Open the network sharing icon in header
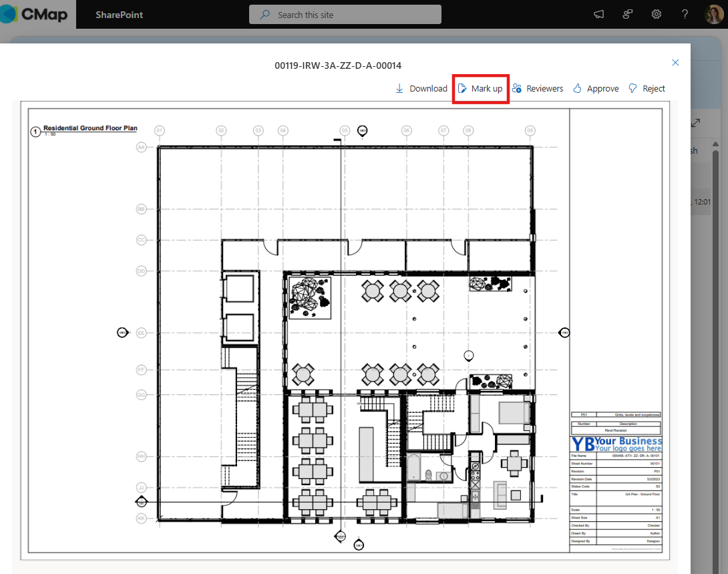The width and height of the screenshot is (728, 574). (x=628, y=15)
